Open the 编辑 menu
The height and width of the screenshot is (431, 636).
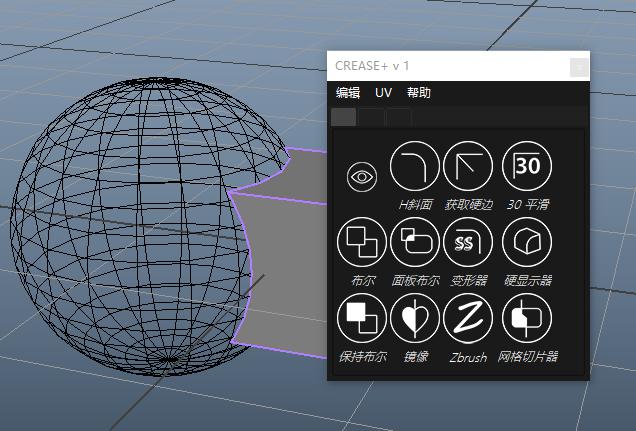point(348,93)
